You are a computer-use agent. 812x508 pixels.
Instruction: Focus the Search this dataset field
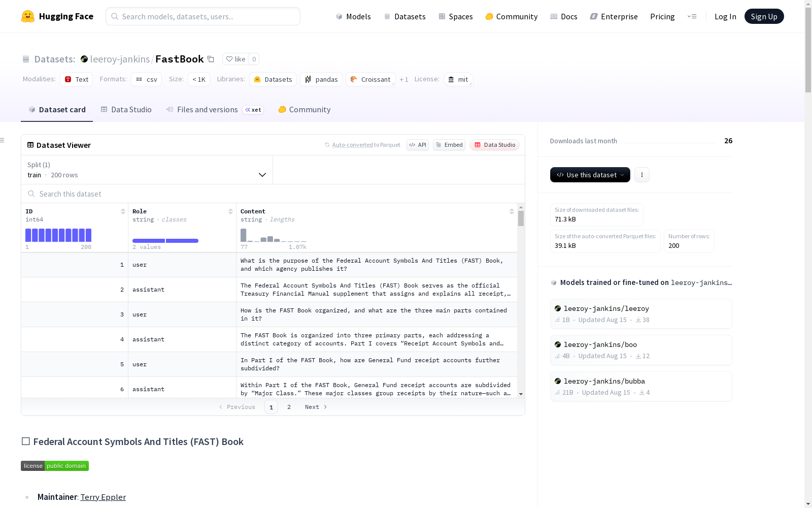click(273, 194)
